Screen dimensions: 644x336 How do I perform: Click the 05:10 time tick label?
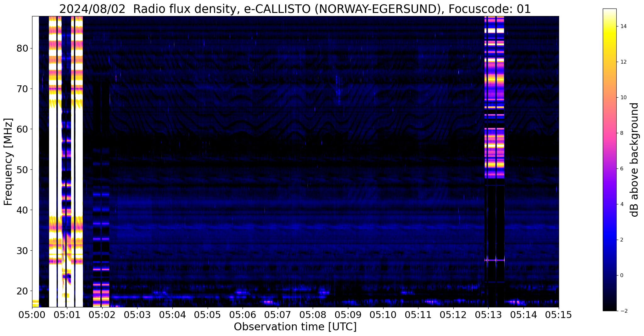pos(383,315)
